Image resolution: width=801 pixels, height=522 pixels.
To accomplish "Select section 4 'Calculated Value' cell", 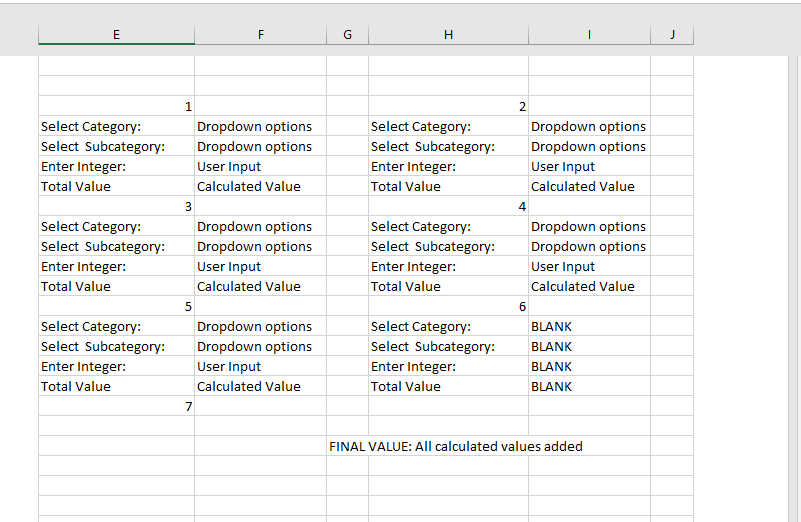I will [x=590, y=286].
